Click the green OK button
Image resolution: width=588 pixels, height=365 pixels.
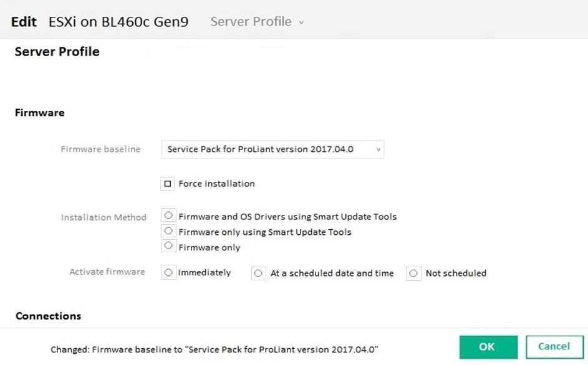[488, 347]
